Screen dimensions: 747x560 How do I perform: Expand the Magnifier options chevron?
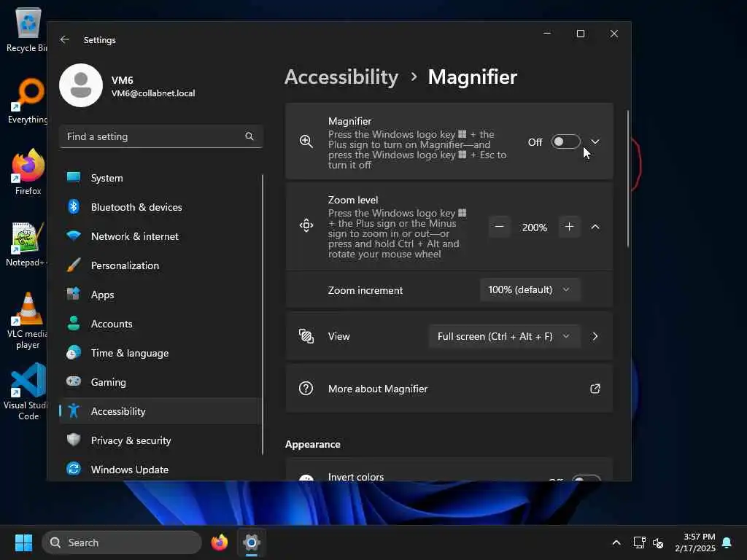click(x=595, y=141)
